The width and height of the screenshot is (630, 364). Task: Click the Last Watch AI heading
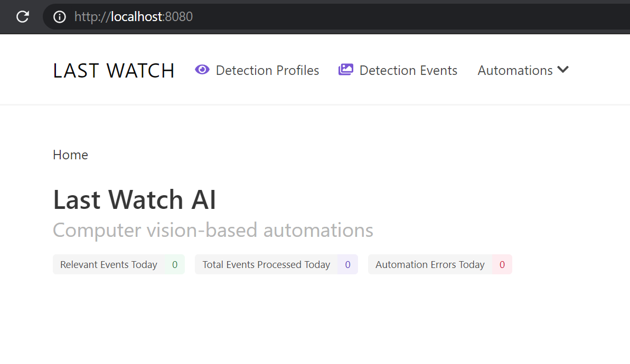point(135,199)
